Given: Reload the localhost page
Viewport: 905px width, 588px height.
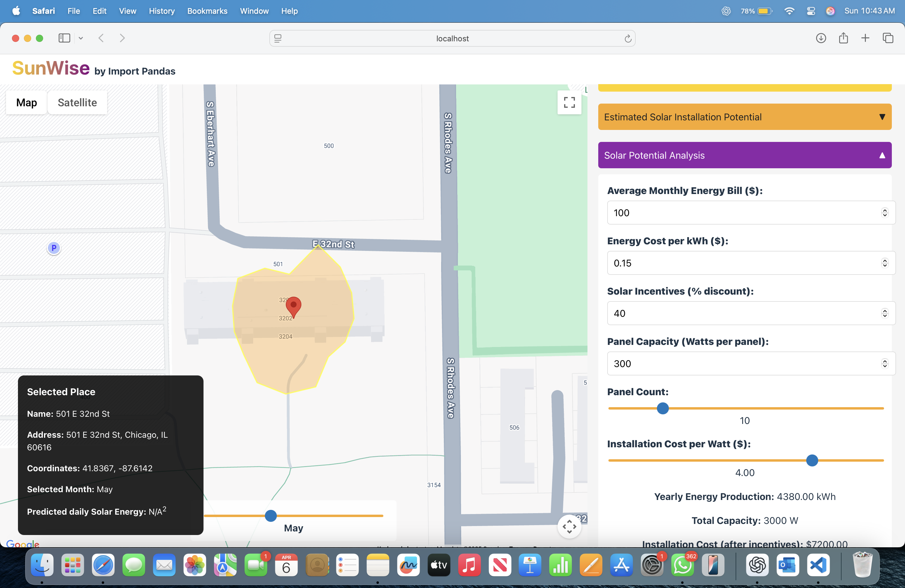Looking at the screenshot, I should click(628, 38).
